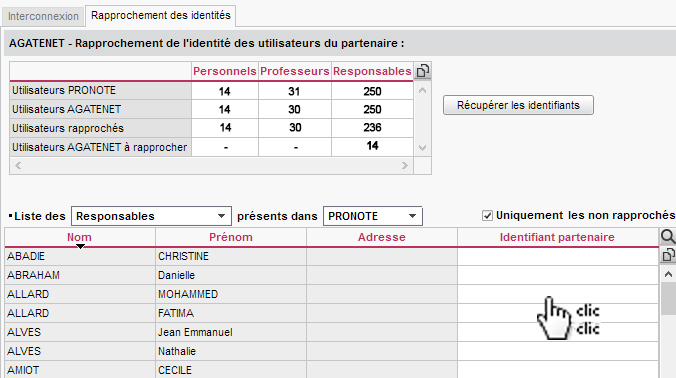Click the list scroll up arrow at right edge
This screenshot has height=378, width=676.
[x=668, y=274]
